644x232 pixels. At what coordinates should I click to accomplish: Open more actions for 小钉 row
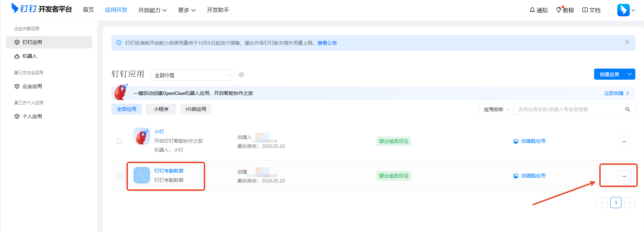click(624, 141)
